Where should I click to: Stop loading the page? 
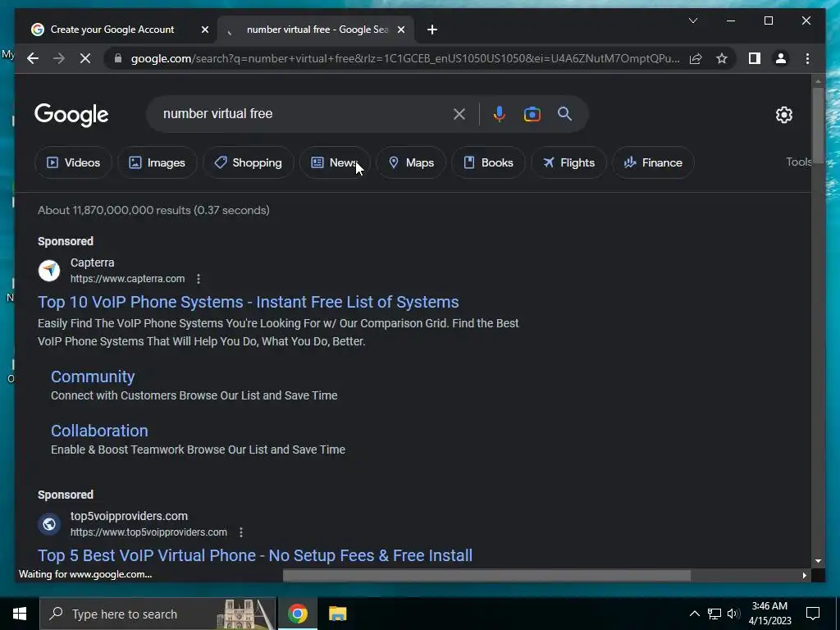coord(85,58)
